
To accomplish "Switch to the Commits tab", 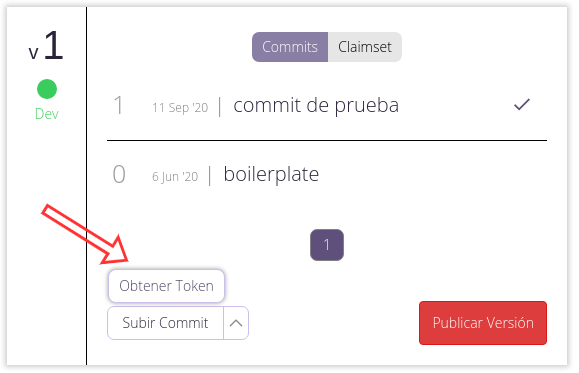I will click(x=290, y=47).
